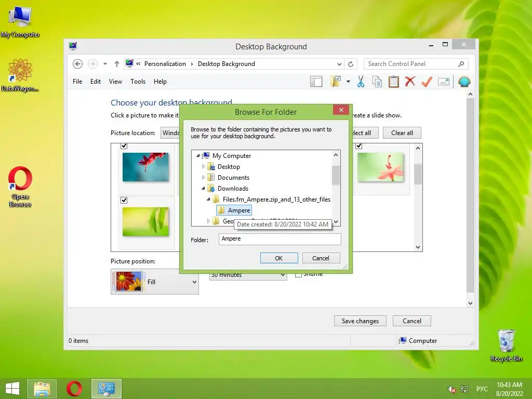Open the Picture position Fill dropdown
This screenshot has width=532, height=399.
(155, 282)
